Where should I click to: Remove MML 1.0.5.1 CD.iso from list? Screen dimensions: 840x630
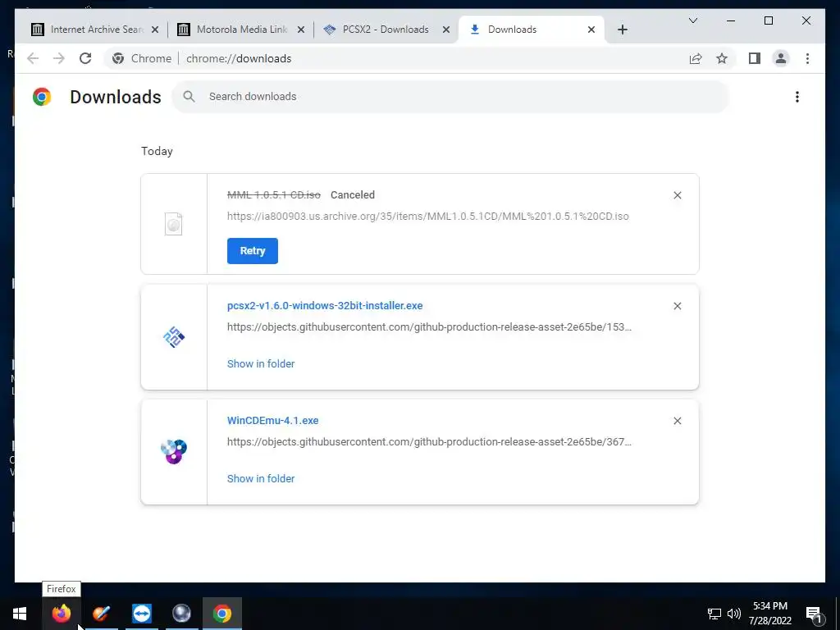point(677,195)
